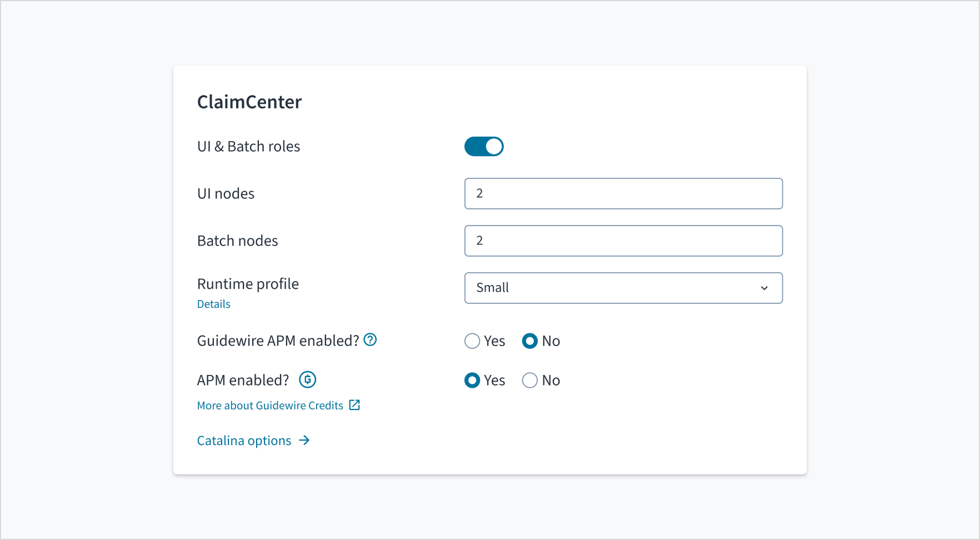Click the Guidewire APM enabled? label text
Screen dimensions: 980x540
click(x=278, y=341)
